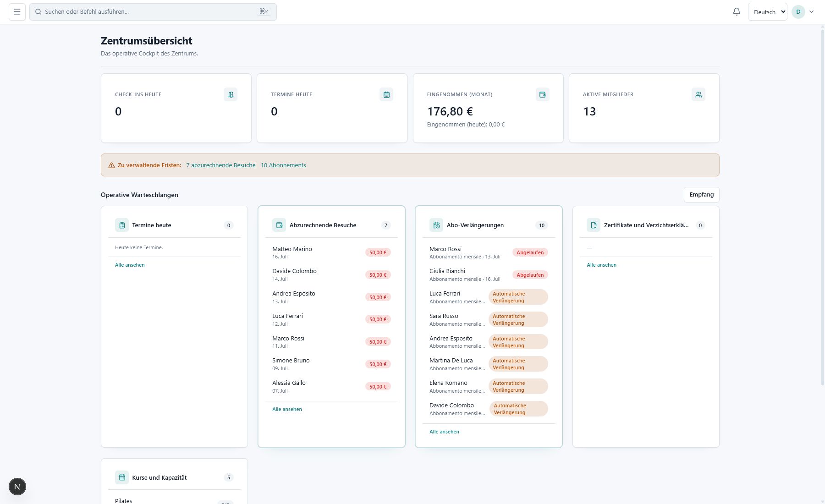Click the Aktive Mitglieder people icon

698,94
